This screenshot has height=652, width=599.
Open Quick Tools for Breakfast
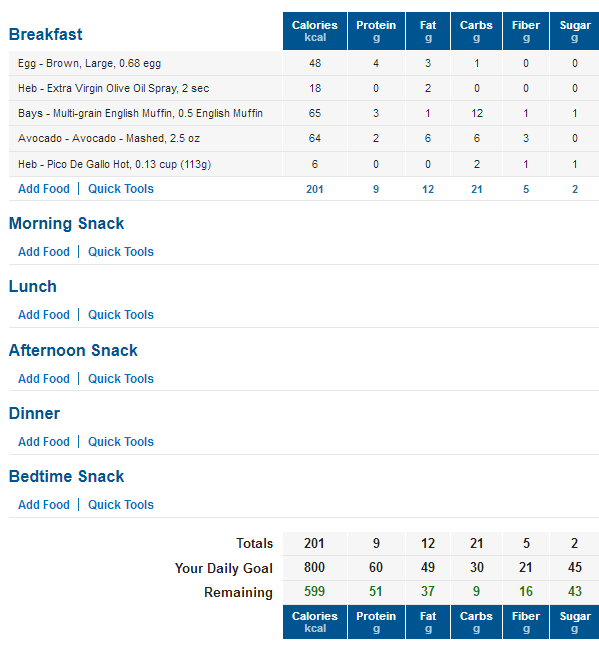pyautogui.click(x=121, y=189)
